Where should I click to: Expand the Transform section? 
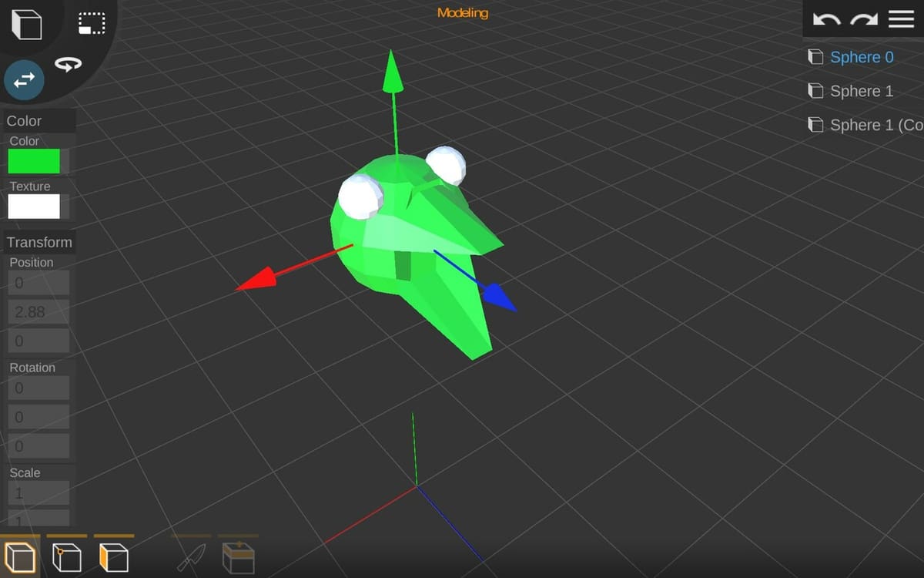tap(39, 242)
